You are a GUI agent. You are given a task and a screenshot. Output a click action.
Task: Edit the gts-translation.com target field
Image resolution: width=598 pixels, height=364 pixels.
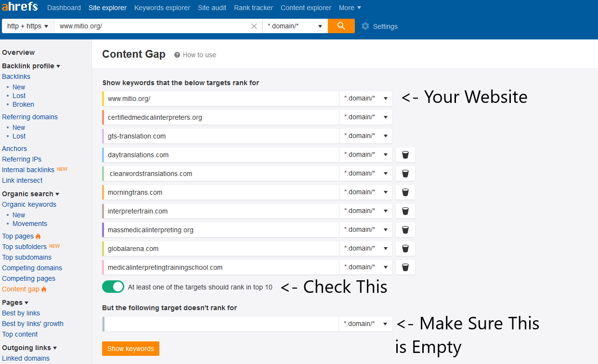(x=222, y=136)
